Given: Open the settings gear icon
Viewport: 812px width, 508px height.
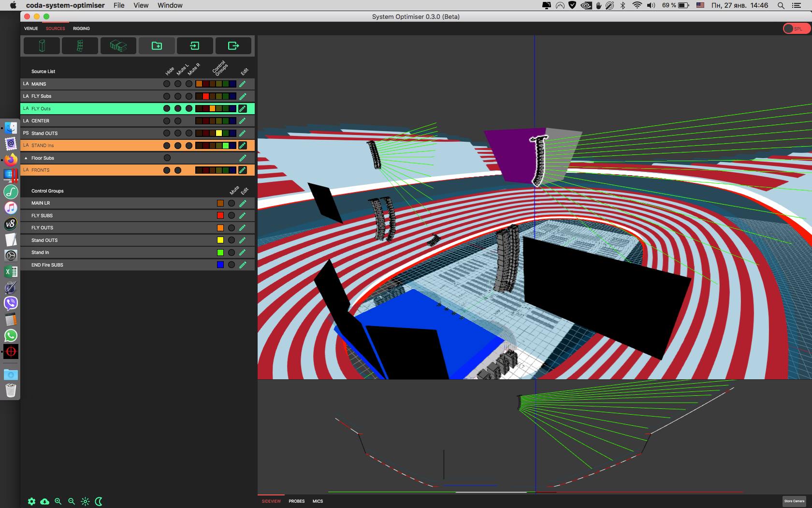Looking at the screenshot, I should point(31,501).
